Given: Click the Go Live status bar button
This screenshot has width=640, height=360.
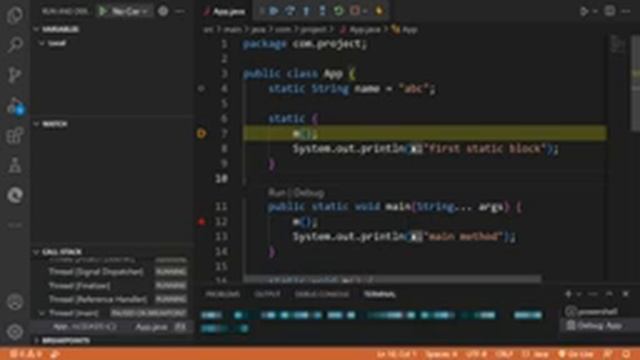Looking at the screenshot, I should pos(576,354).
